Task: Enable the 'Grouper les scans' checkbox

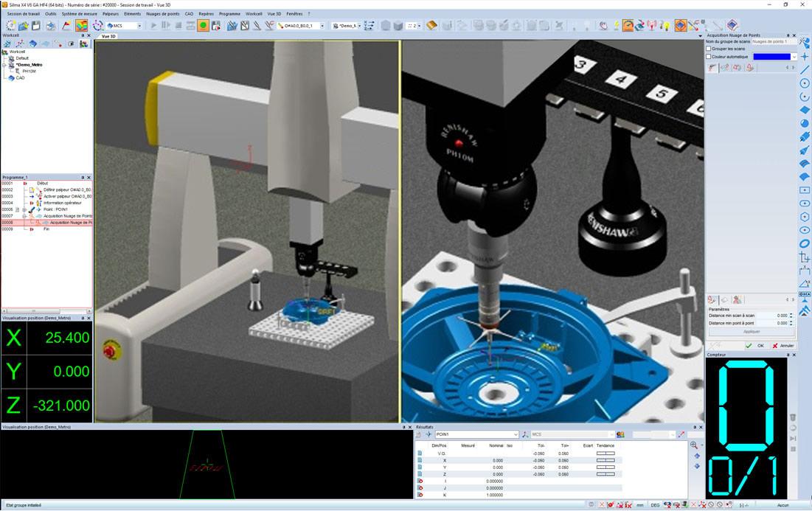Action: point(709,49)
